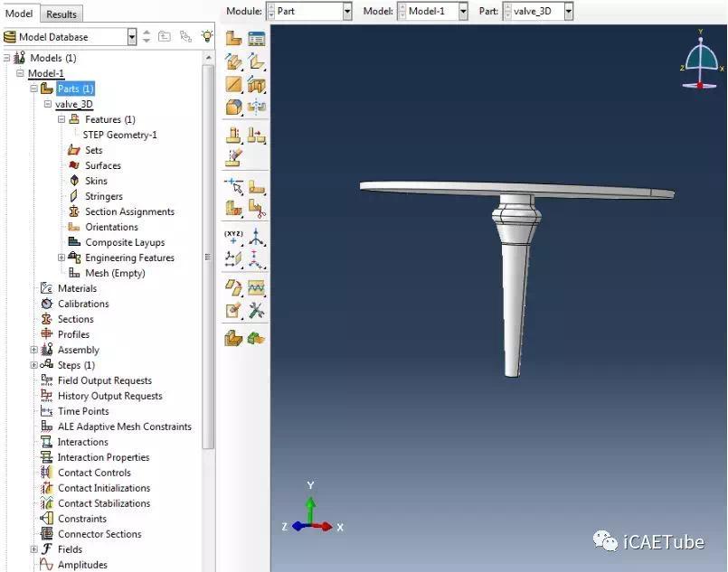The image size is (728, 572).
Task: Click the light bulb icon above the tree
Action: (207, 36)
